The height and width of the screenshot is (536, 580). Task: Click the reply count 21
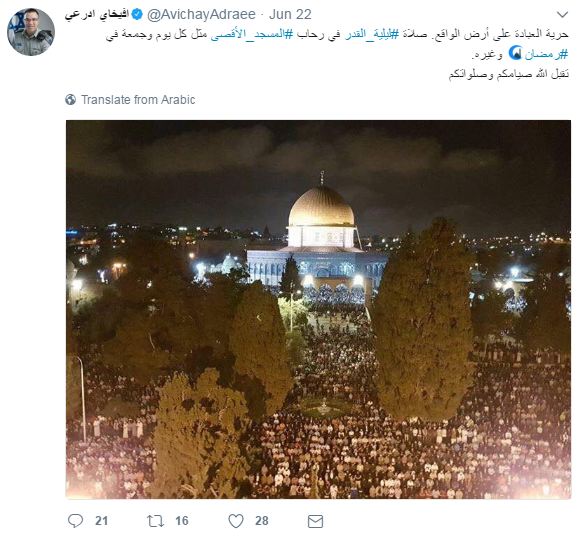coord(101,521)
